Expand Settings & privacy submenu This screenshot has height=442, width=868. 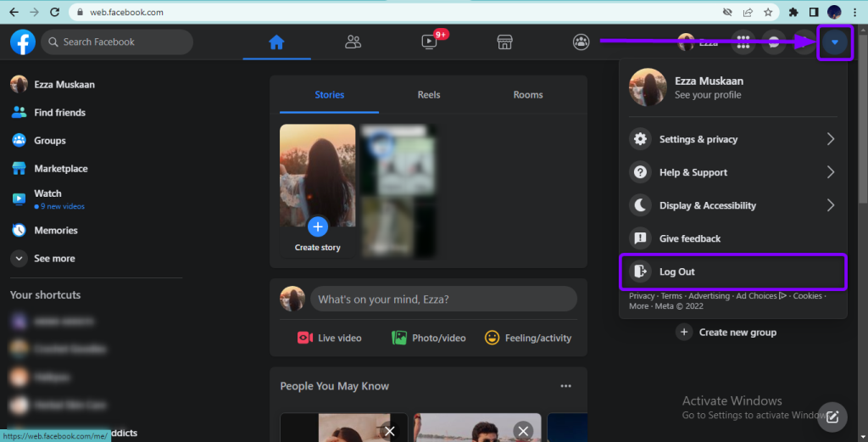[733, 139]
